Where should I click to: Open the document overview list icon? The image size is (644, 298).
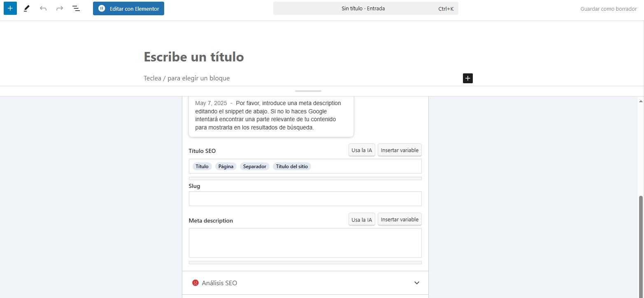(76, 8)
